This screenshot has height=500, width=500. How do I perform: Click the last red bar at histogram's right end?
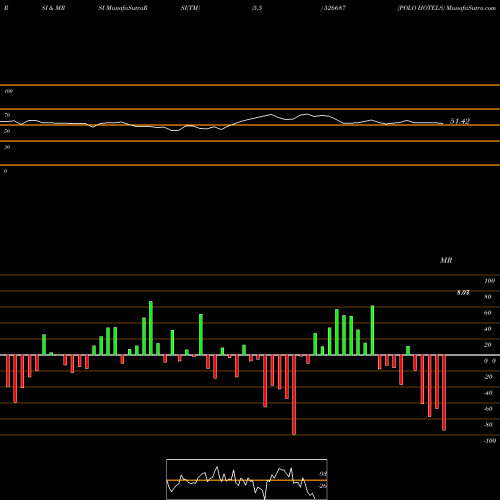[x=444, y=393]
